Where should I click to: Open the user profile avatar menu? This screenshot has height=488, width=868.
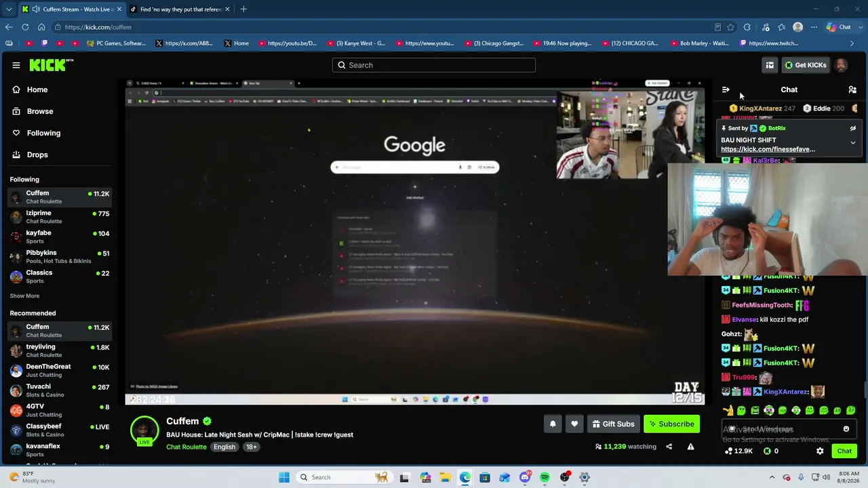841,65
